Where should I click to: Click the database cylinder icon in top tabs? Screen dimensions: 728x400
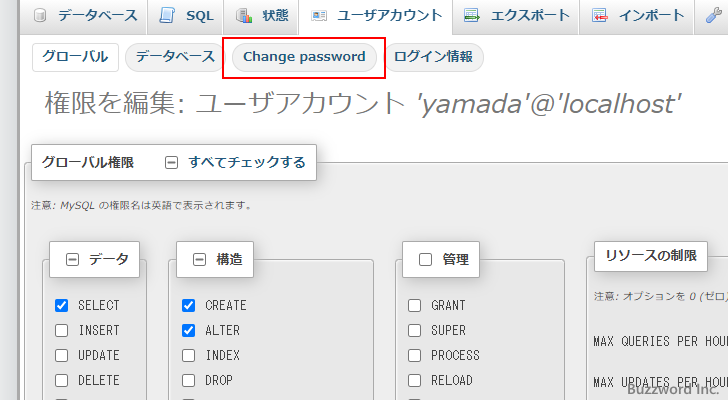click(x=40, y=15)
